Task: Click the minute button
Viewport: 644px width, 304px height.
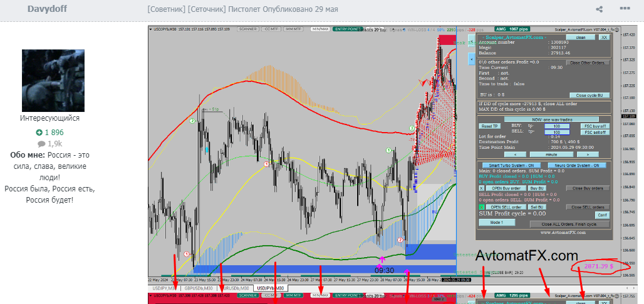Action: (551, 155)
